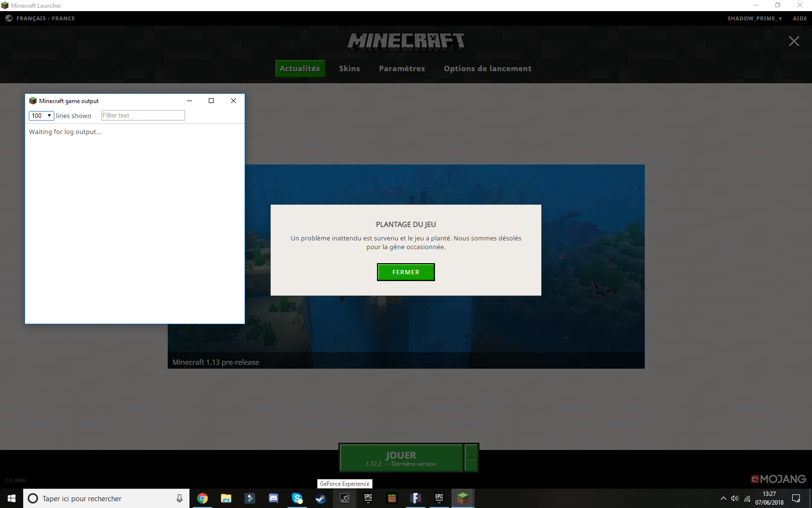Open the lines shown dropdown set to 100
Screen dimensions: 812x508
(42, 116)
